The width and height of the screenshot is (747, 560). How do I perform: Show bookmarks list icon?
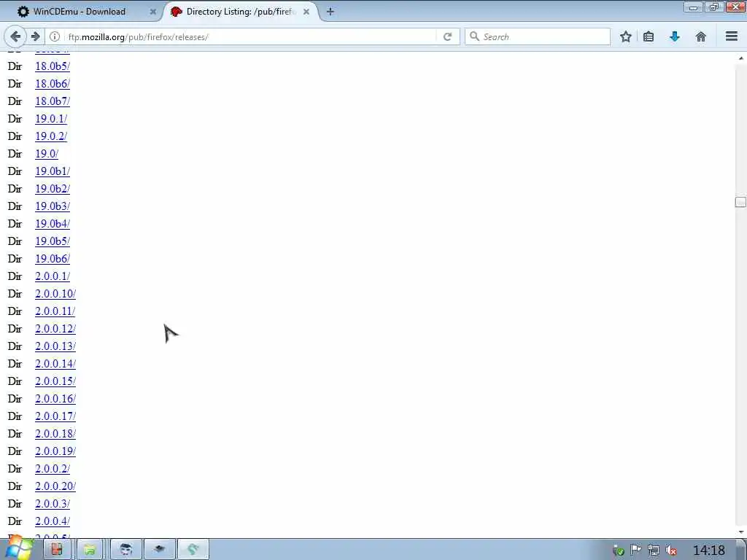pyautogui.click(x=649, y=36)
